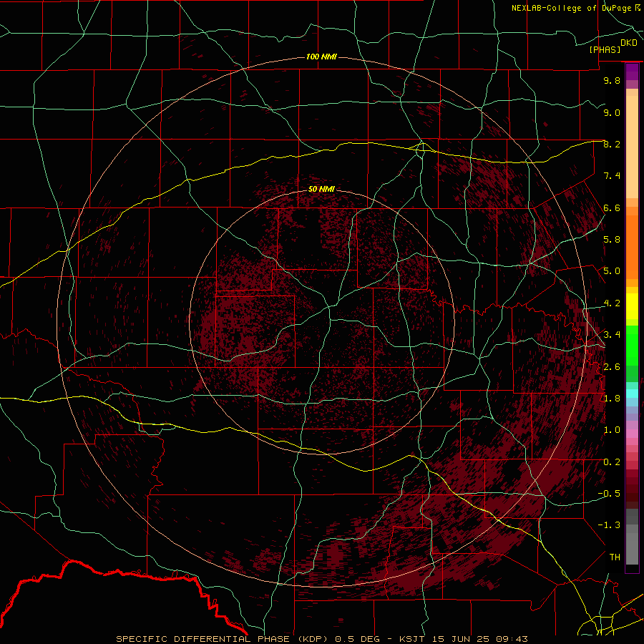
Task: Click the Specific Differential Phase caption at the bottom
Action: tap(321, 639)
